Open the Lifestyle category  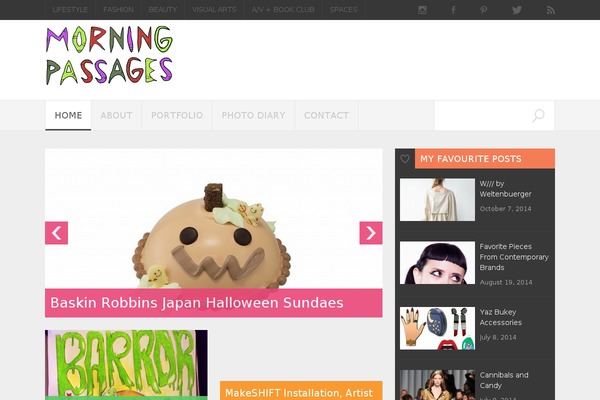(70, 10)
